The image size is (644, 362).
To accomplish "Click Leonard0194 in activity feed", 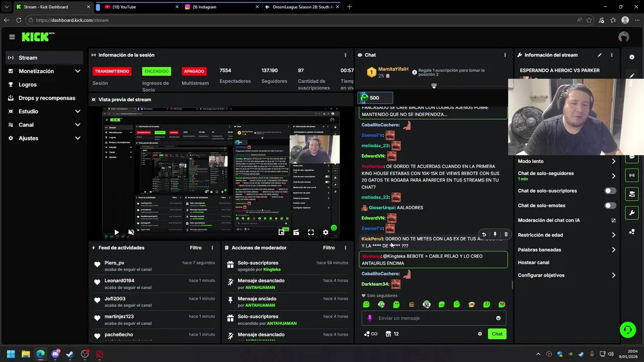I will (x=119, y=281).
